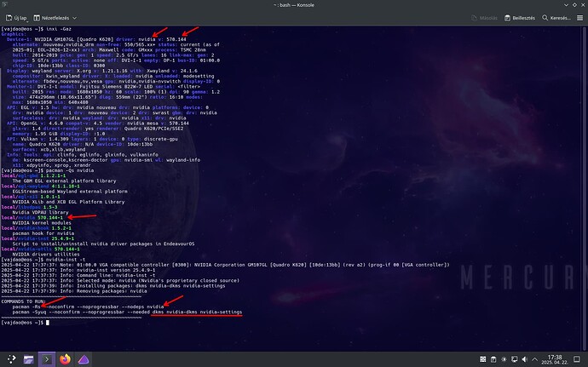
Task: Open the brightness tray icon
Action: tap(504, 359)
